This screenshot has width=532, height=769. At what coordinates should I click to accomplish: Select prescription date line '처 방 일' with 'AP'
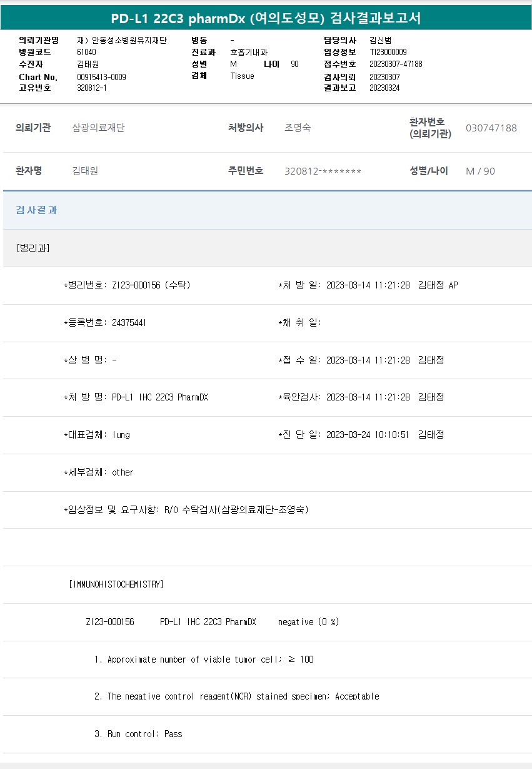368,285
